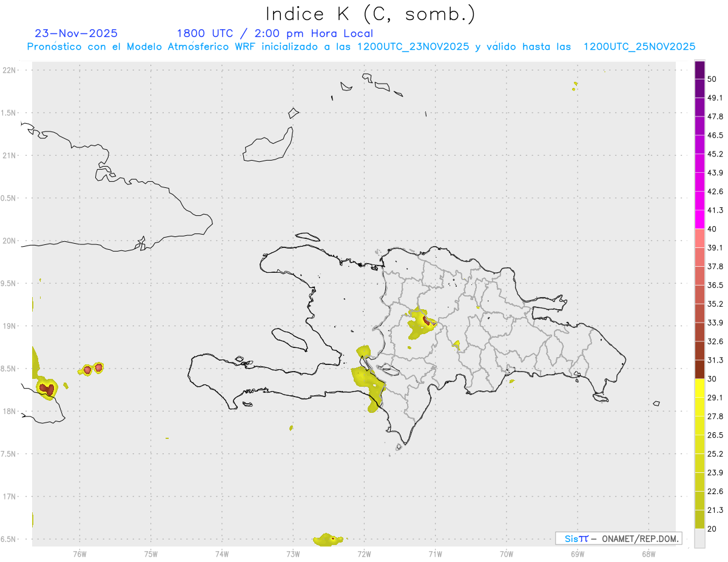This screenshot has width=728, height=562.
Task: Click the colorbar label "40"
Action: tap(712, 229)
